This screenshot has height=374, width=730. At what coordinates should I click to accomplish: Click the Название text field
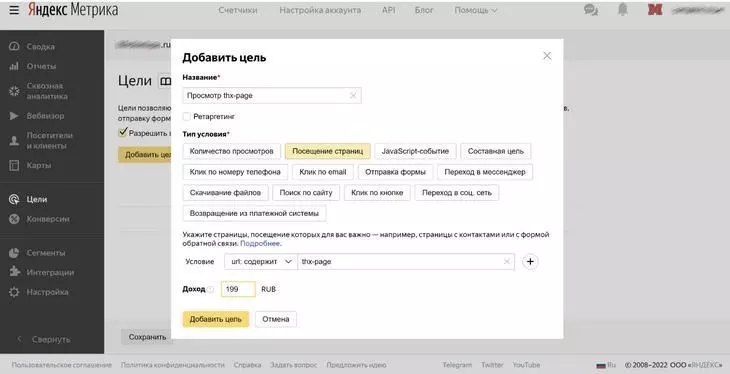pos(272,95)
